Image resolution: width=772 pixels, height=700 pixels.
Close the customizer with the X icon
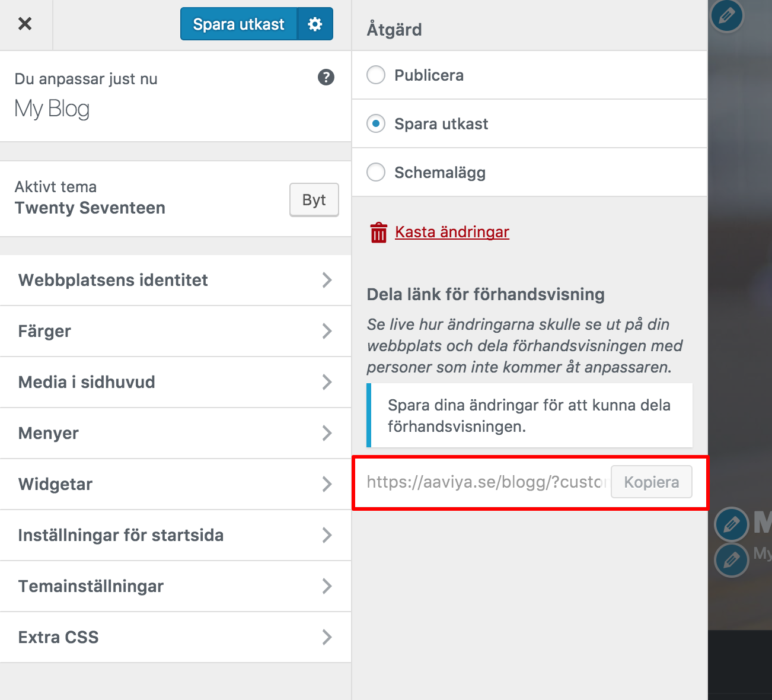pos(25,24)
